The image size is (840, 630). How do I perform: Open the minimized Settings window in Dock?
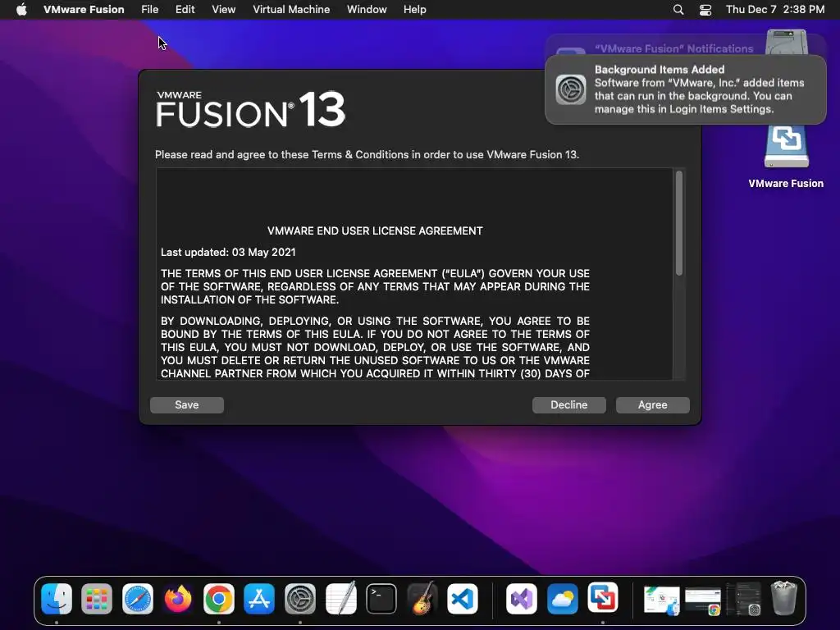click(744, 599)
